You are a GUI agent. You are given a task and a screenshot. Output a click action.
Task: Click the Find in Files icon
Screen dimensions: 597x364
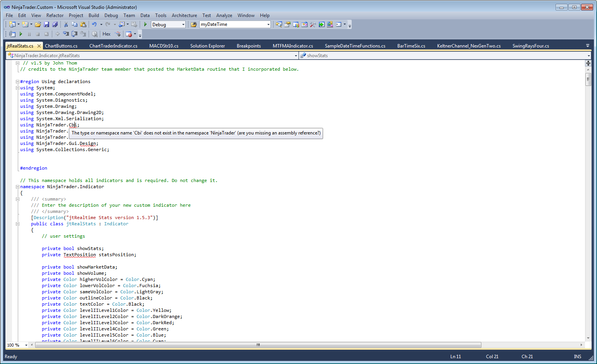[194, 24]
